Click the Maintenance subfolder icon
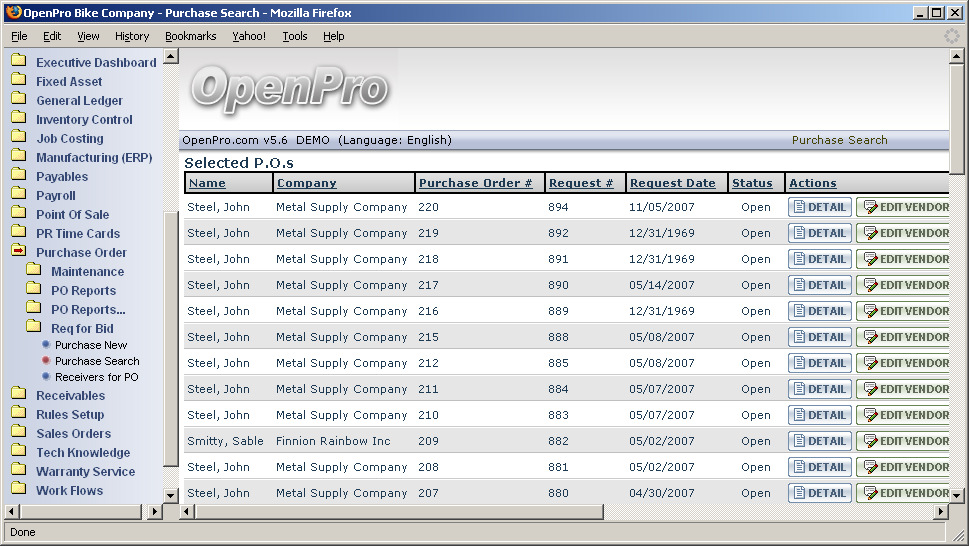This screenshot has height=546, width=969. point(33,271)
